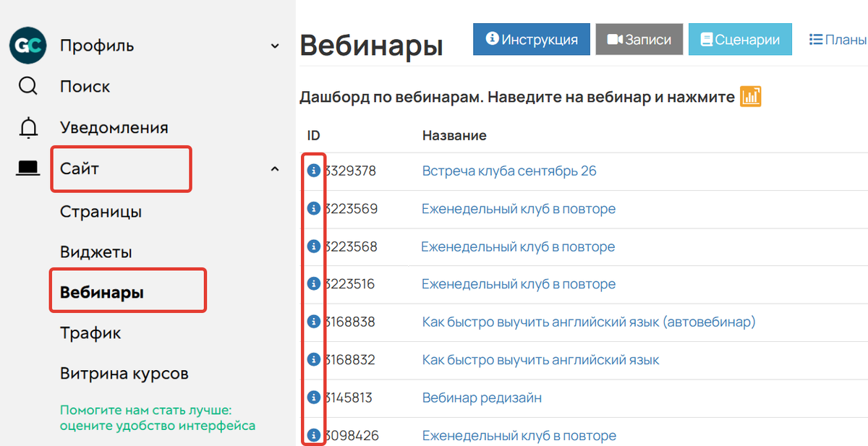Open the Профиль menu item
This screenshot has height=446, width=868.
coord(97,46)
